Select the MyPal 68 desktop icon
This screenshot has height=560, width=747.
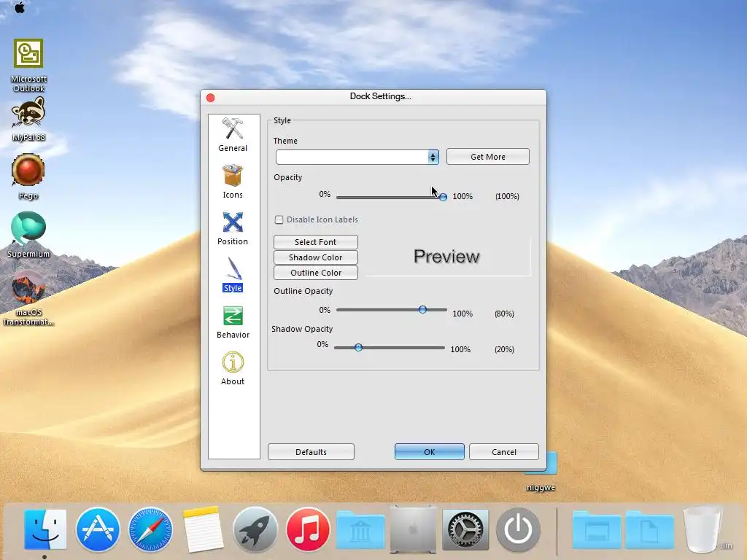tap(28, 119)
